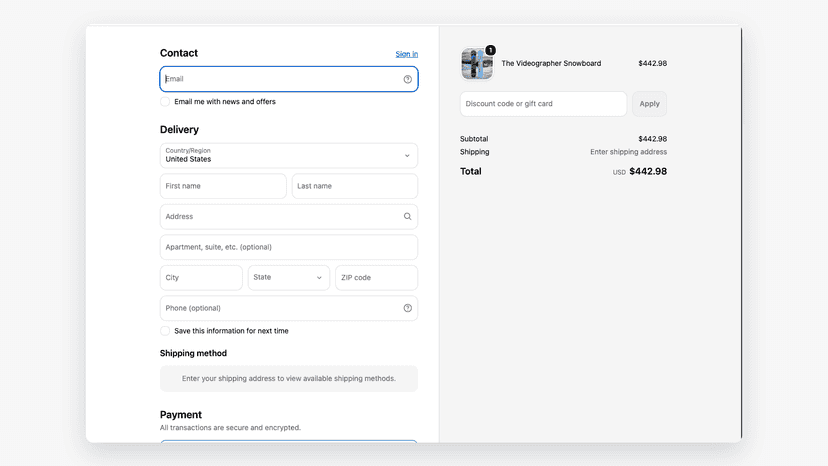The image size is (828, 466).
Task: Click the Apartment, suite, etc. field
Action: pos(289,247)
